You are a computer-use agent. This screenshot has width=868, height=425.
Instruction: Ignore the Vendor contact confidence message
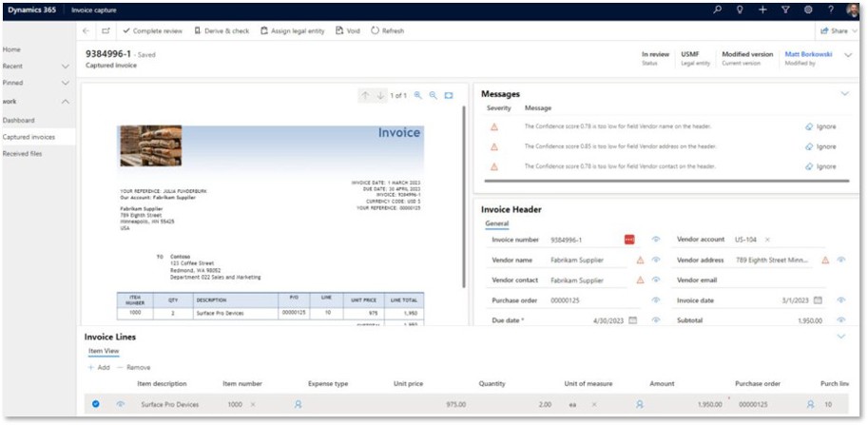[820, 166]
